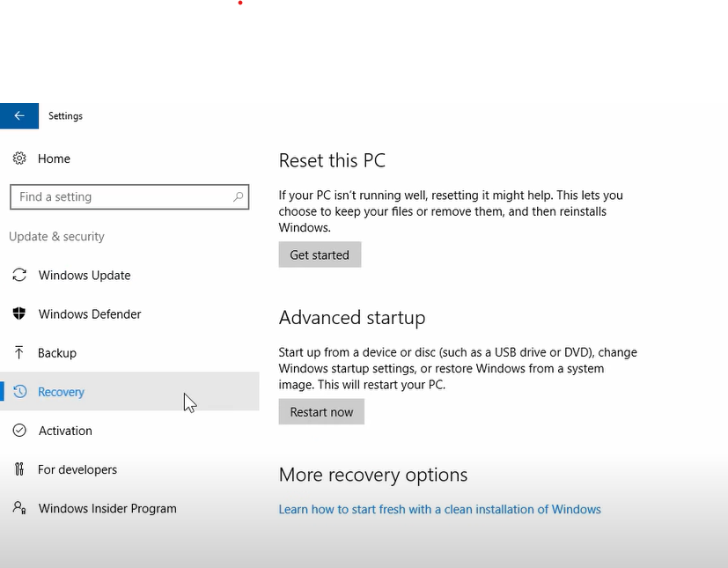728x568 pixels.
Task: Click the Home gear icon
Action: 19,159
